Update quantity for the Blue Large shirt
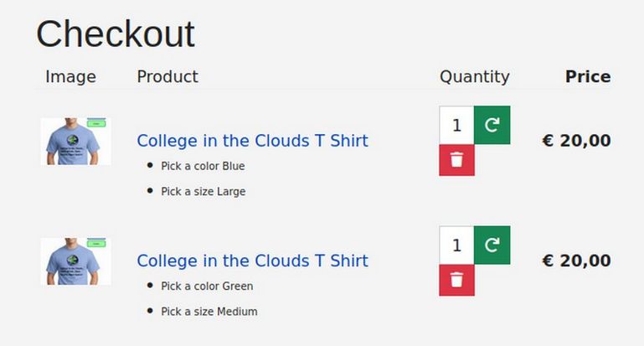The width and height of the screenshot is (644, 346). click(x=492, y=125)
